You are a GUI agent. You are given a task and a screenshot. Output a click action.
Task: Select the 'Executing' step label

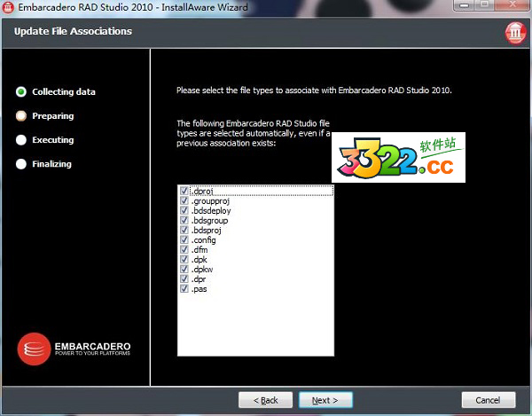pyautogui.click(x=53, y=140)
